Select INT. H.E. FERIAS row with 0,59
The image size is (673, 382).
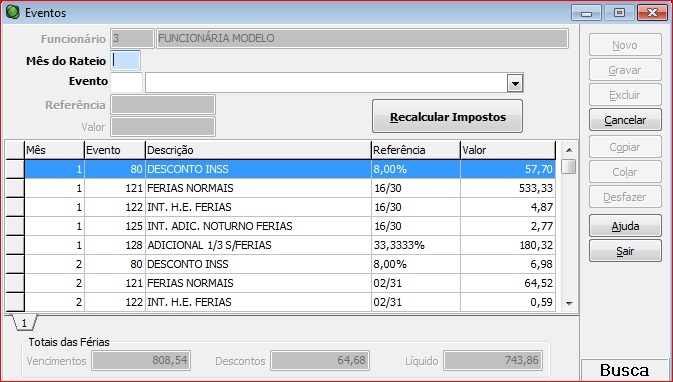tap(290, 302)
